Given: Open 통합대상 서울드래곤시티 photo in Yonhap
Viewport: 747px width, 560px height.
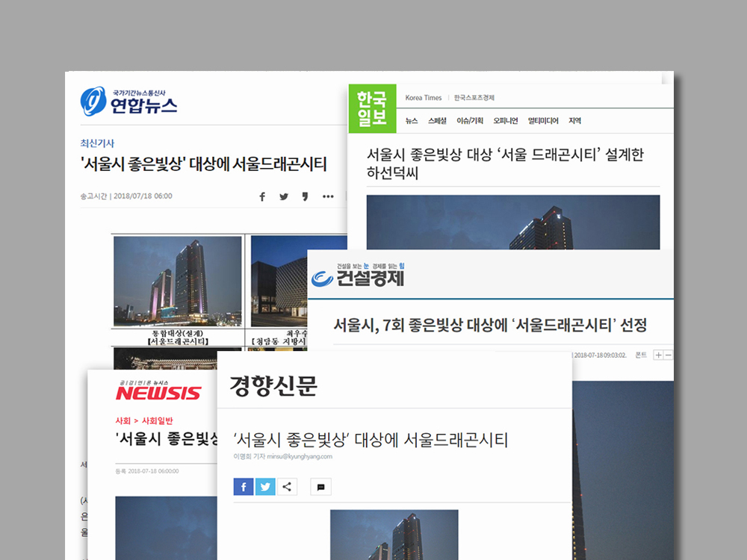Looking at the screenshot, I should pos(178,281).
